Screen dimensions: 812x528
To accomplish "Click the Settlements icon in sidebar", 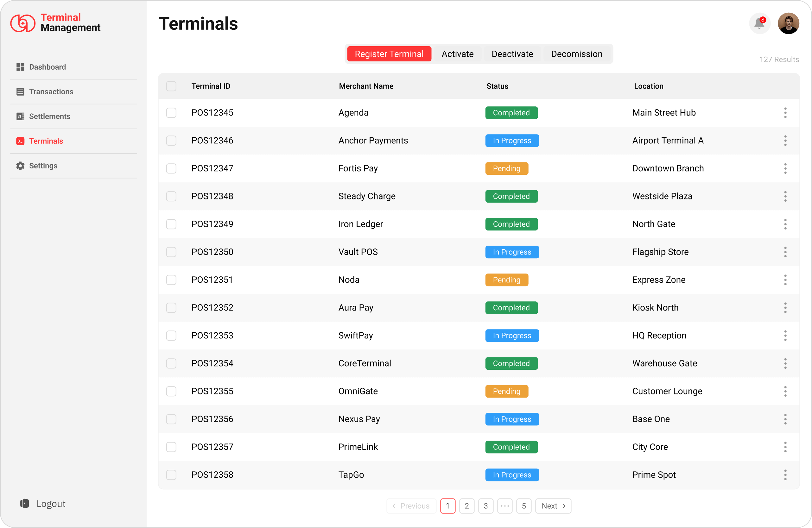I will pos(20,116).
